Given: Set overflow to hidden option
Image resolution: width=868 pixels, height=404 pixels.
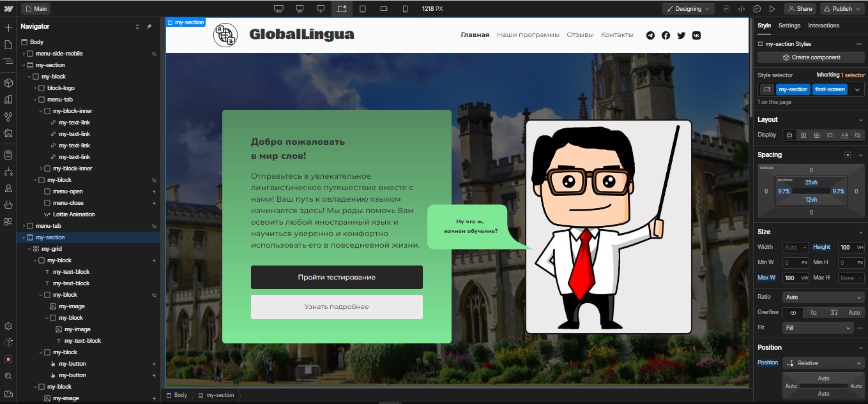Looking at the screenshot, I should tap(813, 313).
